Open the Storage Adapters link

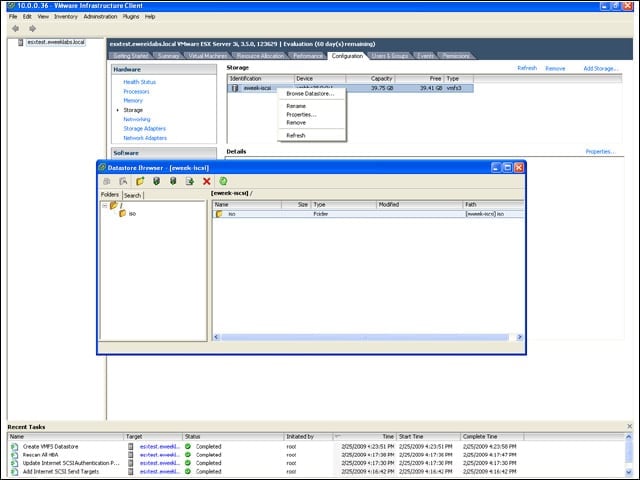(144, 129)
